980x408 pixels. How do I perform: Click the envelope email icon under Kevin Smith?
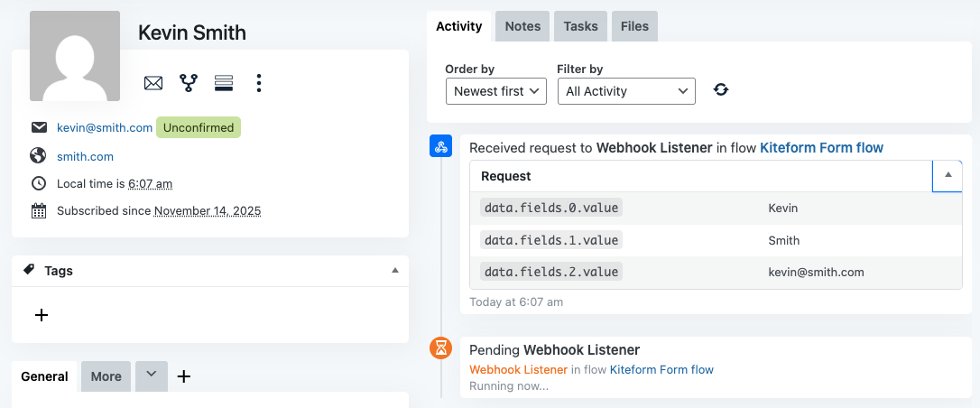(153, 83)
